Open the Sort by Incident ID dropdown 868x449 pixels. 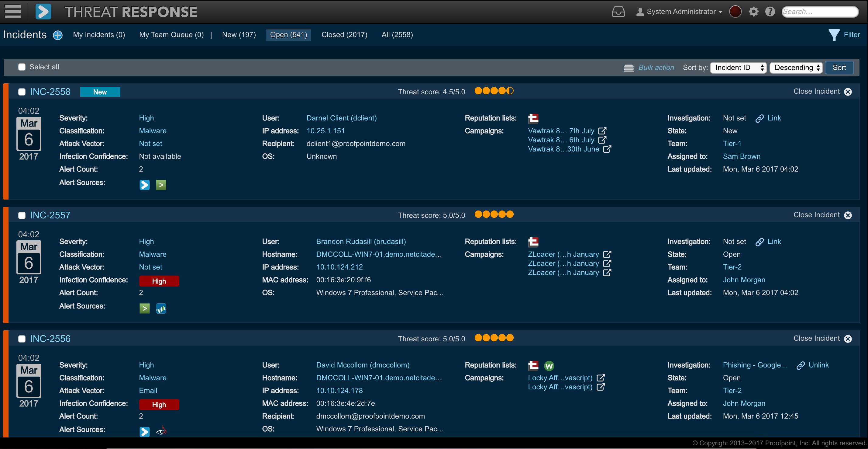tap(738, 68)
